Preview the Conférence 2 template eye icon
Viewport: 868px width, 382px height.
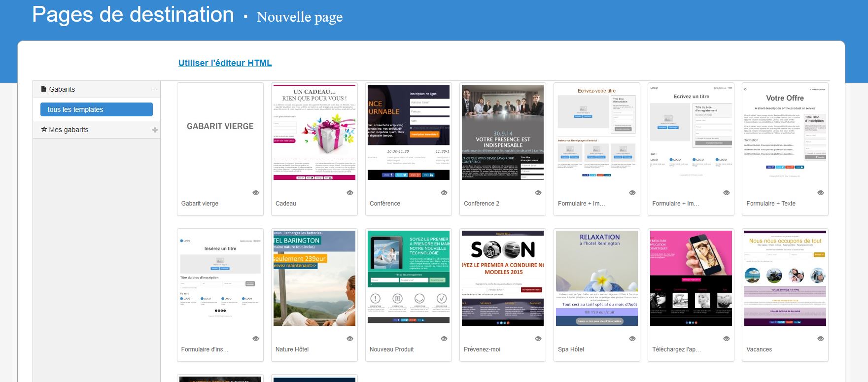click(538, 193)
